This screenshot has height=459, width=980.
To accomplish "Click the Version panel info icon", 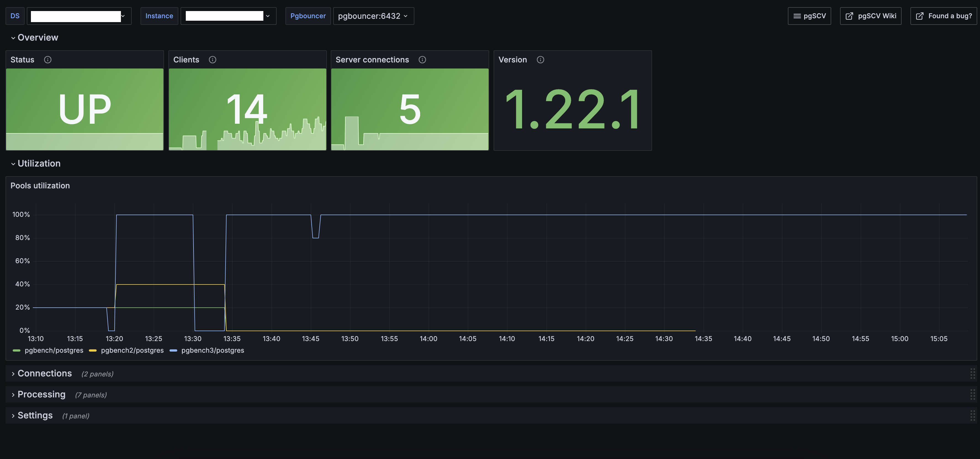I will click(x=541, y=60).
